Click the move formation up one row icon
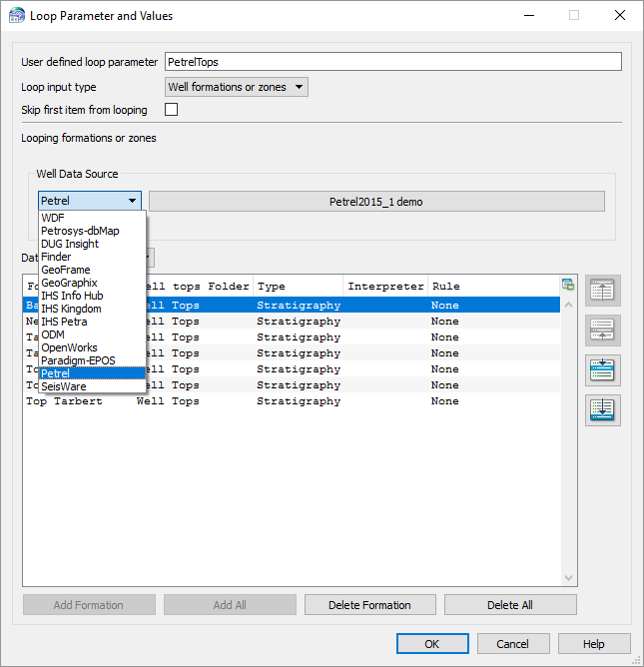Image resolution: width=644 pixels, height=667 pixels. click(x=603, y=331)
